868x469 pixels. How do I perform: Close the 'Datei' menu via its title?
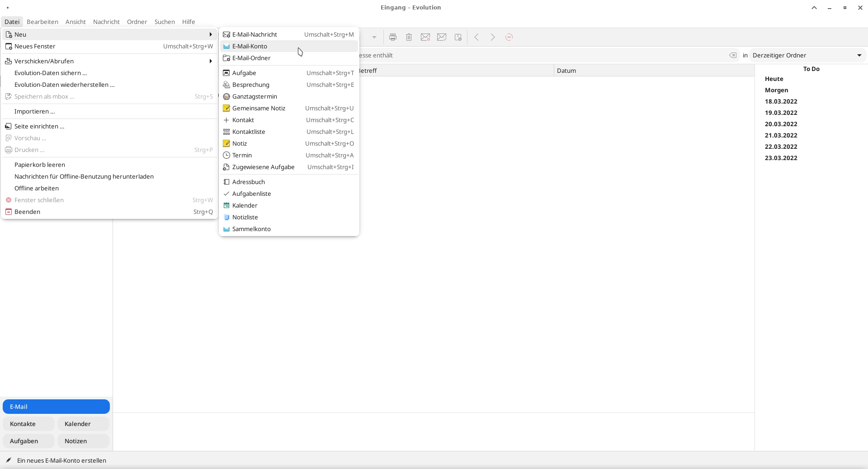click(12, 22)
